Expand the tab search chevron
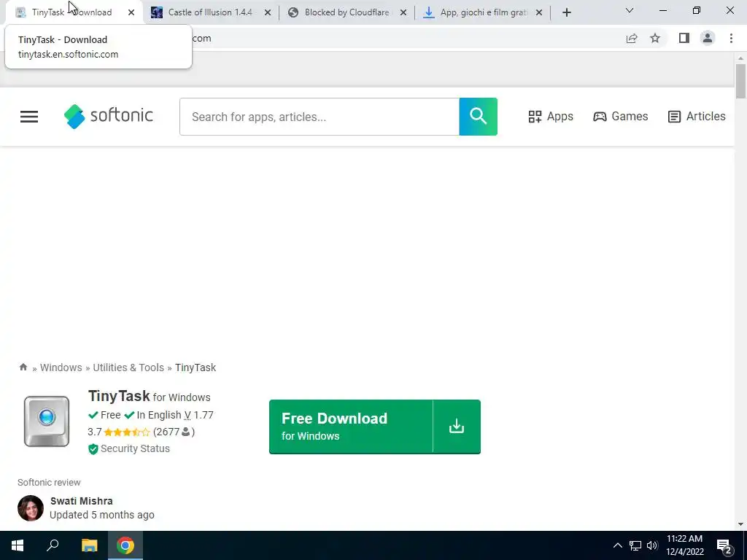747x560 pixels. [630, 10]
